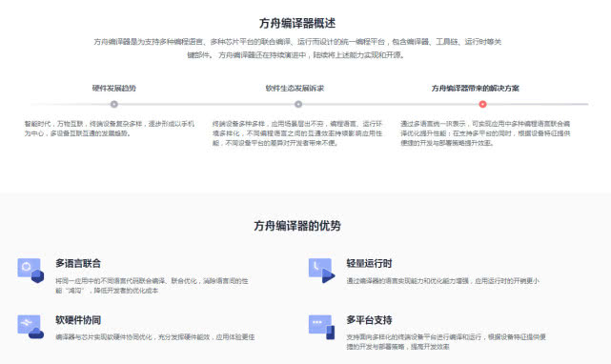Click the description starting 编译器与芯片实现软硬件协同

point(155,337)
